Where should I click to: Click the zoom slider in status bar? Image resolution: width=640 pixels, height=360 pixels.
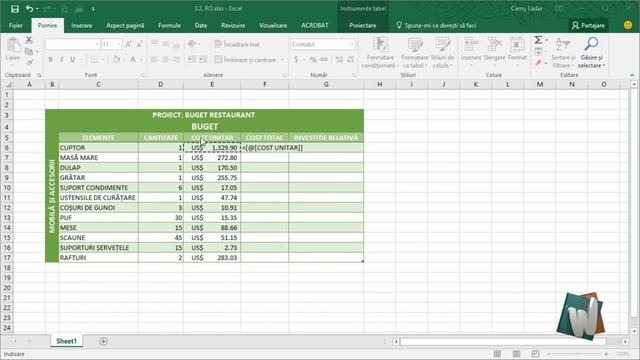click(x=578, y=354)
